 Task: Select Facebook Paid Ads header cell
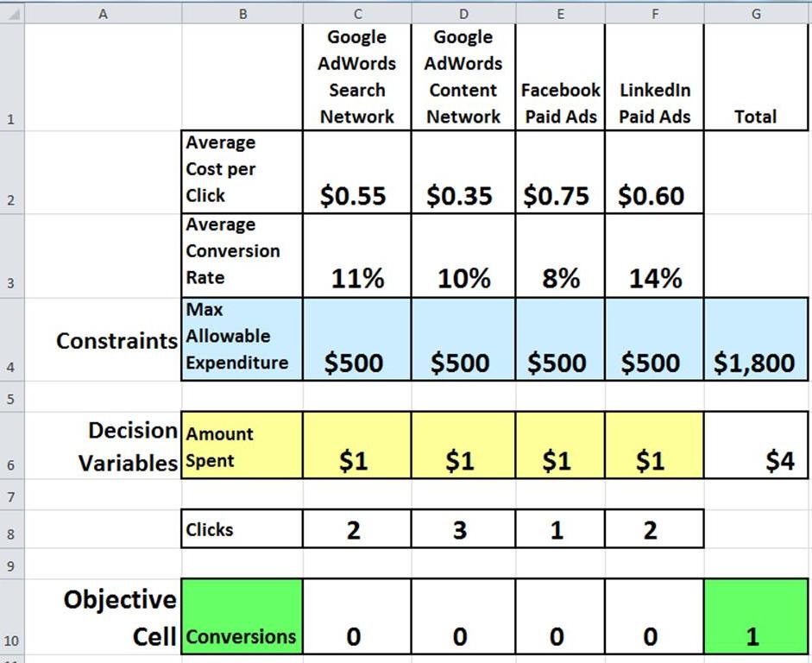click(560, 77)
